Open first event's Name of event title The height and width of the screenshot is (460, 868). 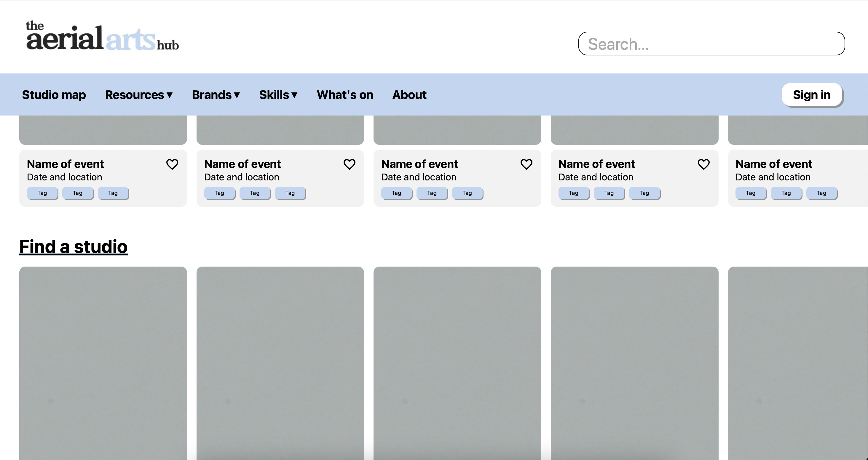(66, 164)
